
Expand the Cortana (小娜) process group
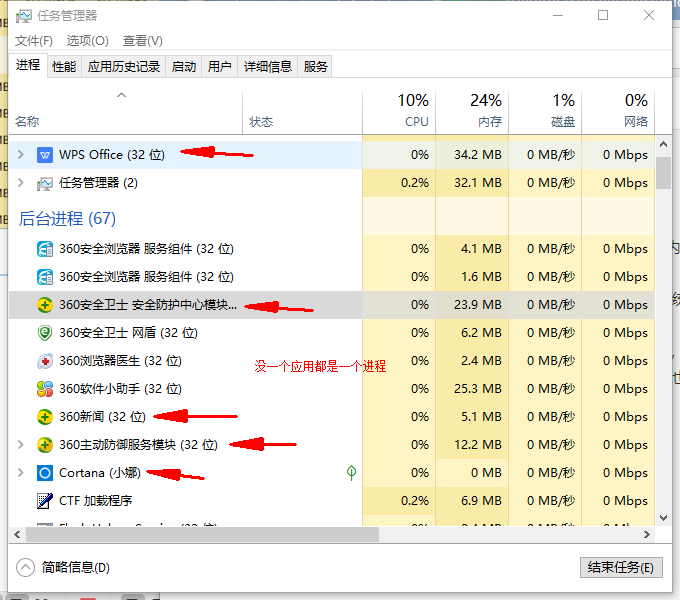(x=20, y=472)
